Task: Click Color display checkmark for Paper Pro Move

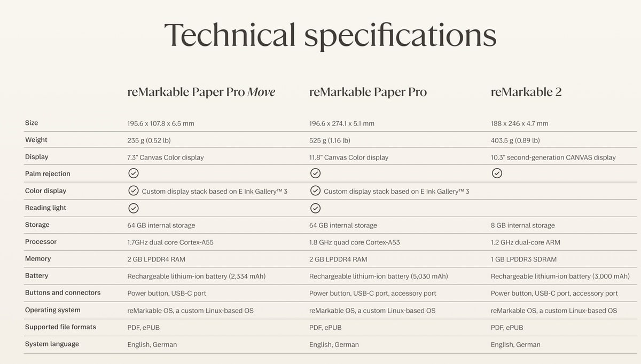Action: [x=134, y=191]
